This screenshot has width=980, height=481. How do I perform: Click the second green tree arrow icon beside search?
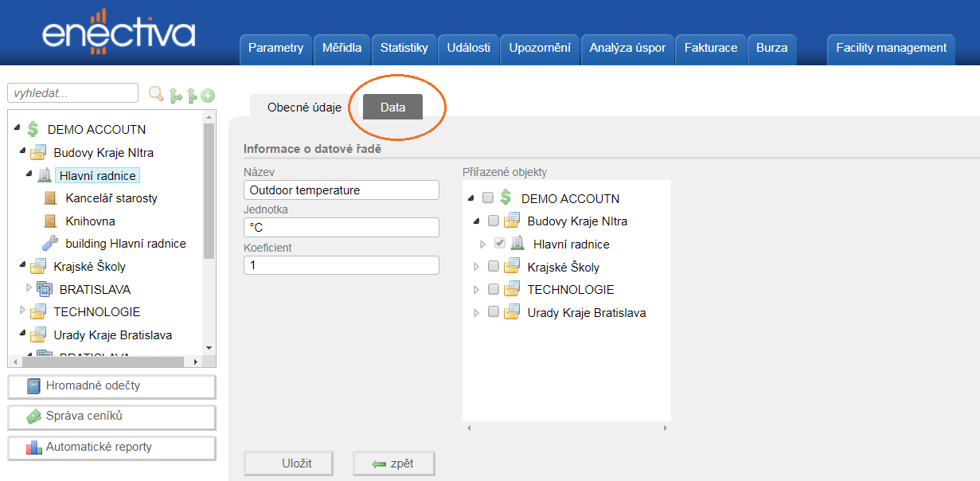(x=192, y=96)
